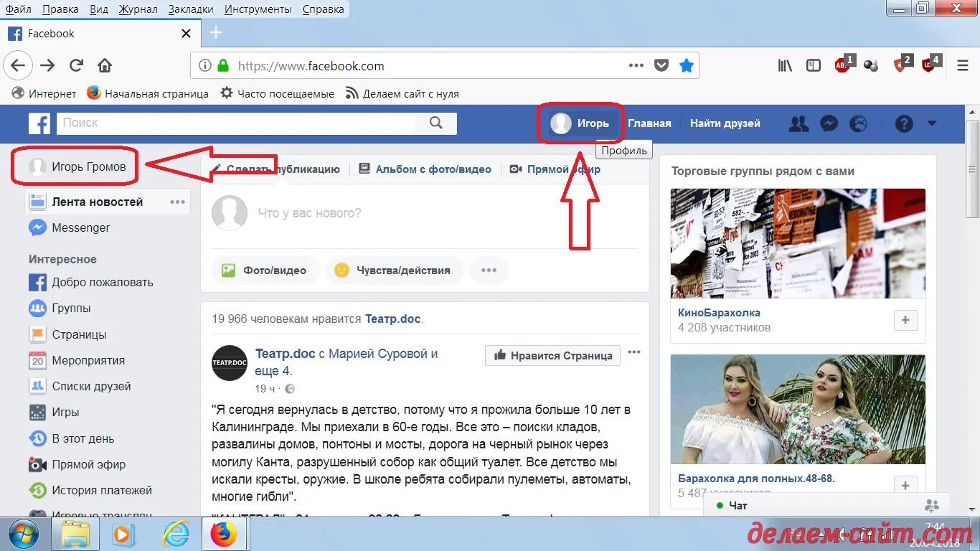Click the Windows Start button
This screenshot has height=551, width=980.
pyautogui.click(x=24, y=534)
